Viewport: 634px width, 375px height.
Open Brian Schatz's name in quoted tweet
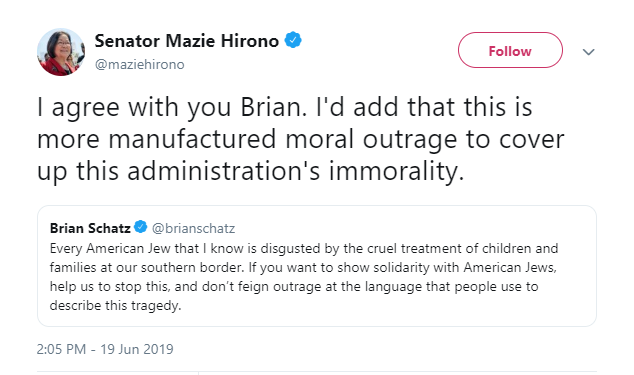click(x=90, y=228)
